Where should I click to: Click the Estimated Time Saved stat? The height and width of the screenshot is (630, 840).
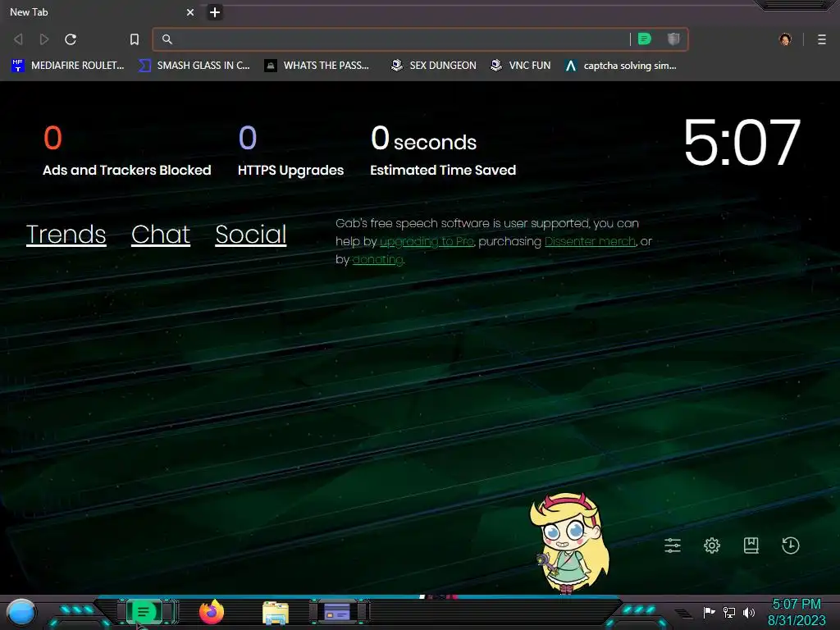pos(443,151)
